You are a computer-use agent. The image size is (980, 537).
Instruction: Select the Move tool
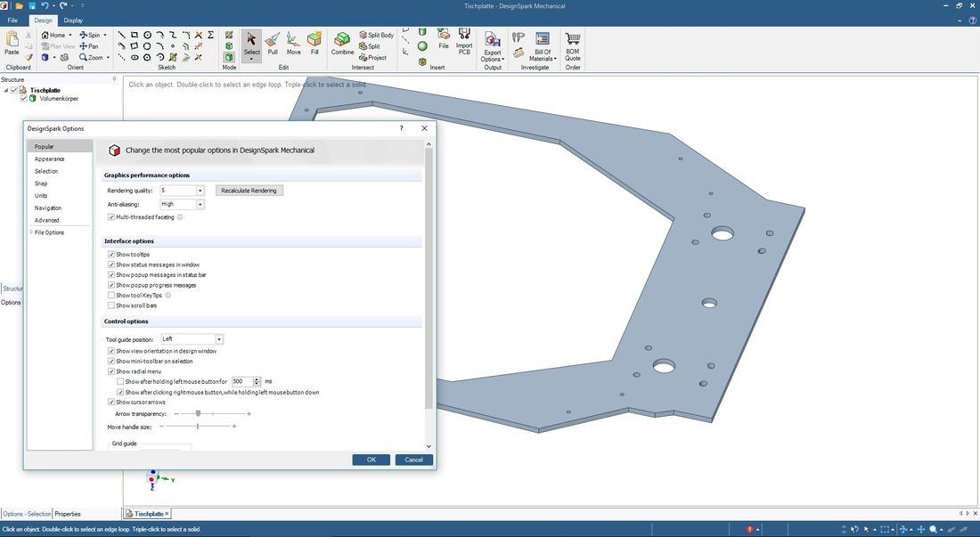(293, 43)
